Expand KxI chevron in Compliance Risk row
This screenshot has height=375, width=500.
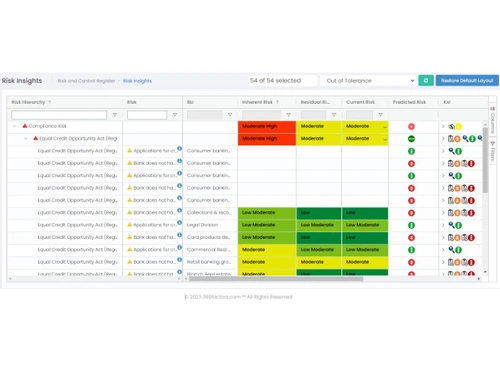[443, 126]
